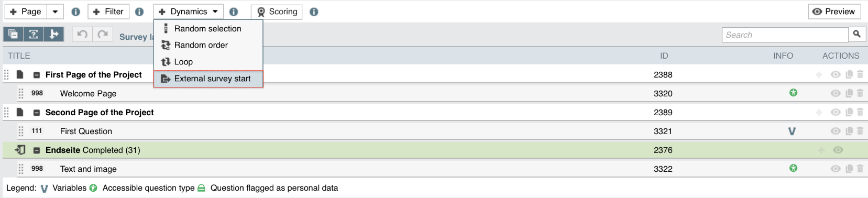868x198 pixels.
Task: Open the Page button dropdown arrow
Action: (x=55, y=12)
